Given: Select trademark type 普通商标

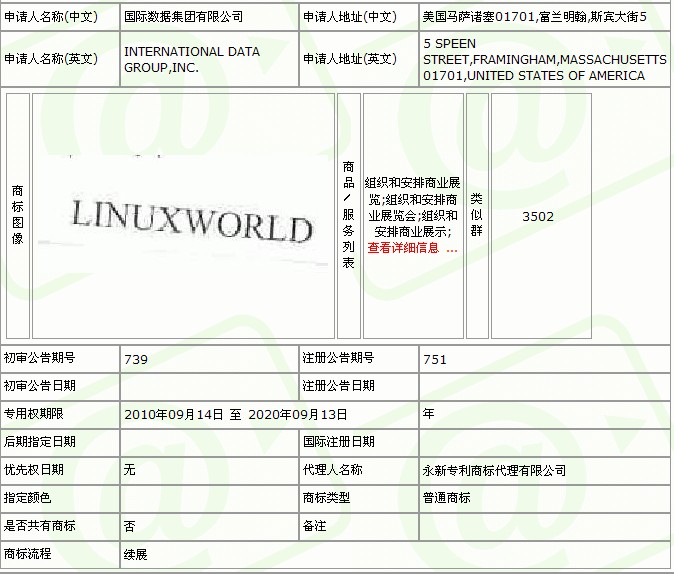Looking at the screenshot, I should [x=447, y=498].
